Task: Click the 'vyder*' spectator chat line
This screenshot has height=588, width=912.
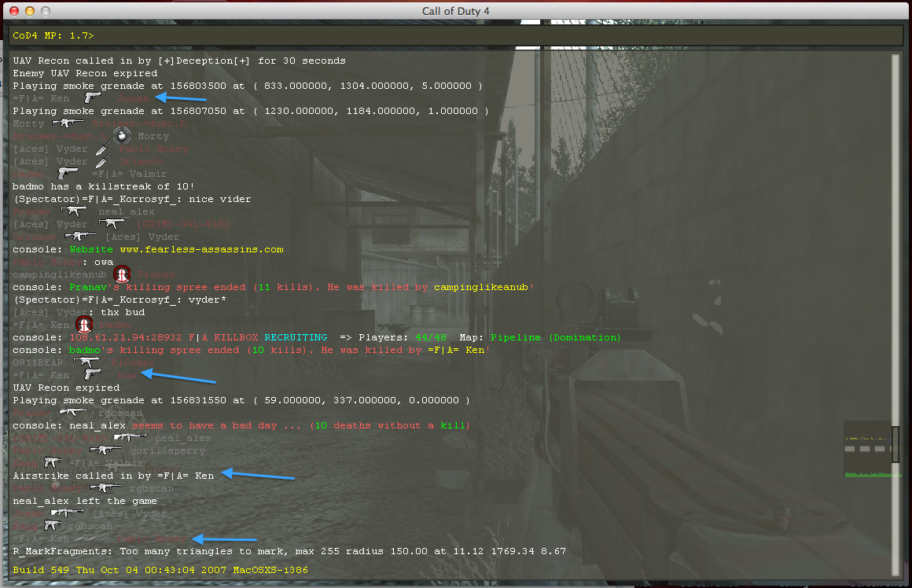Action: tap(120, 300)
